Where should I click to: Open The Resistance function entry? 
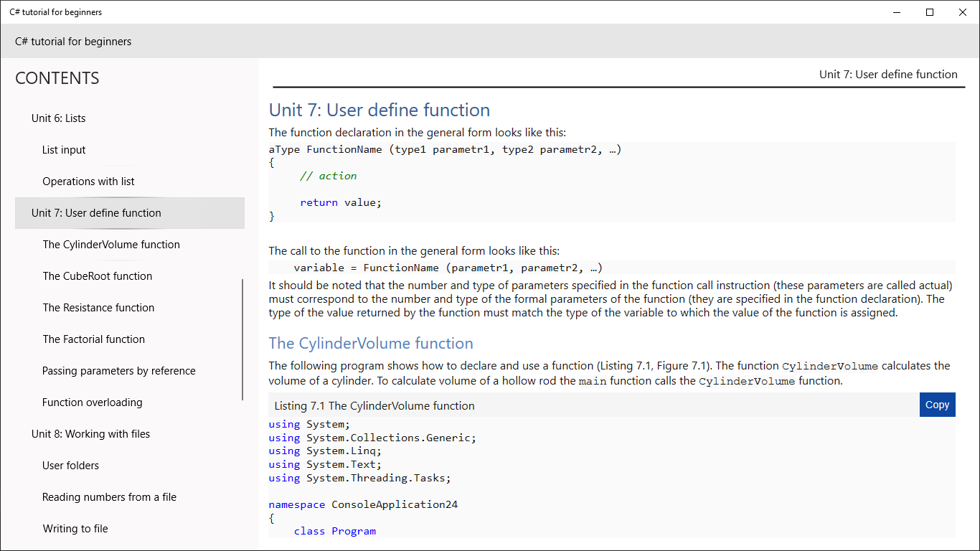[x=98, y=308]
